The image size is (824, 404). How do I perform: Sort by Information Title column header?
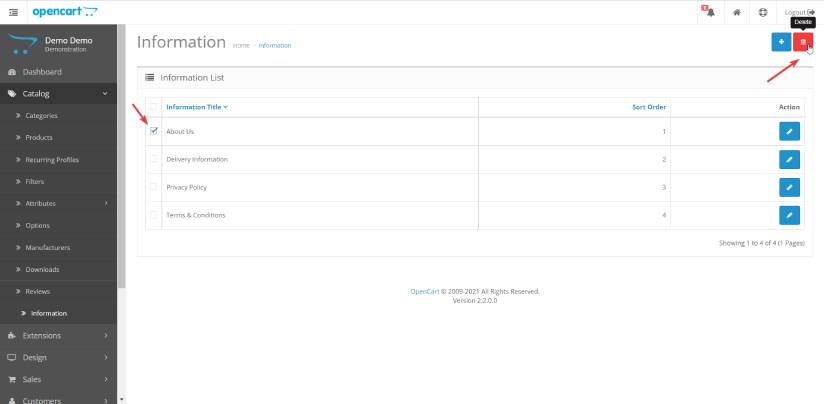[x=196, y=106]
